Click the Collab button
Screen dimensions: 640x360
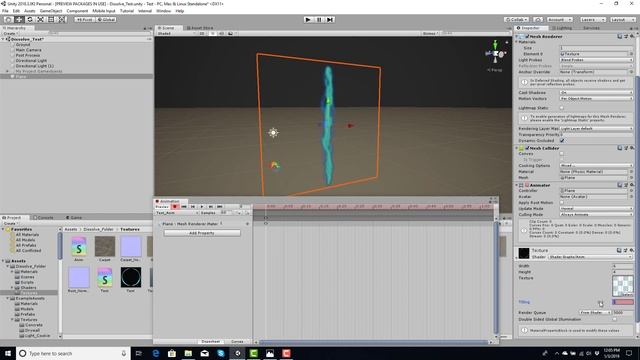coord(517,20)
